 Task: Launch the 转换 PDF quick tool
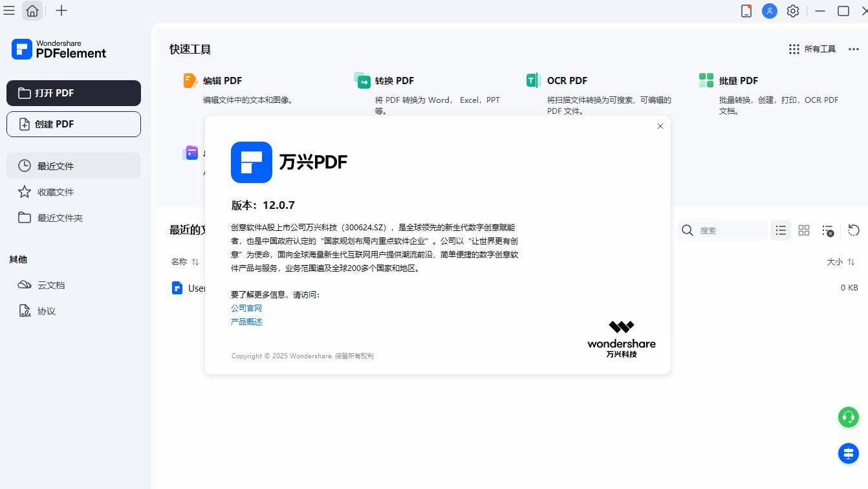tap(394, 81)
